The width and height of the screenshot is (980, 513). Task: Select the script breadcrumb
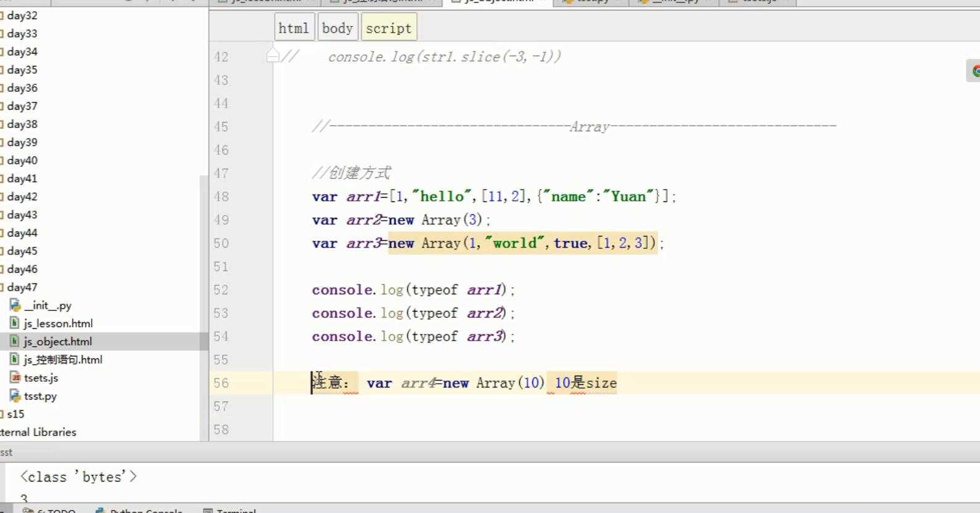(x=389, y=28)
